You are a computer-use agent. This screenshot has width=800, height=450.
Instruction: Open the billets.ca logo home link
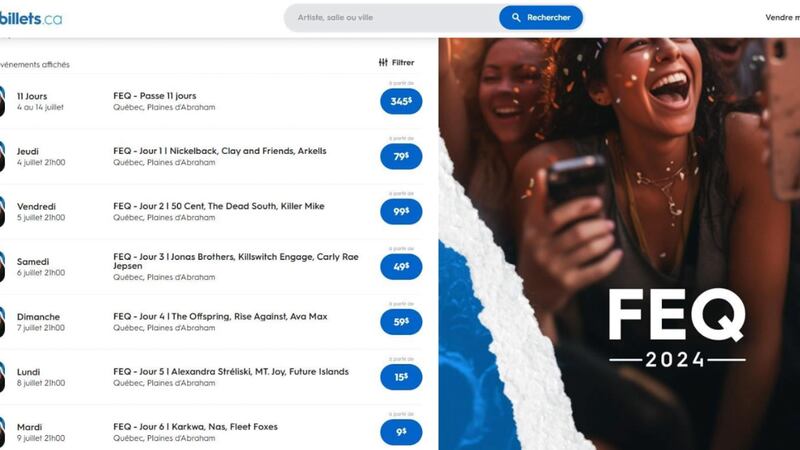pos(31,18)
